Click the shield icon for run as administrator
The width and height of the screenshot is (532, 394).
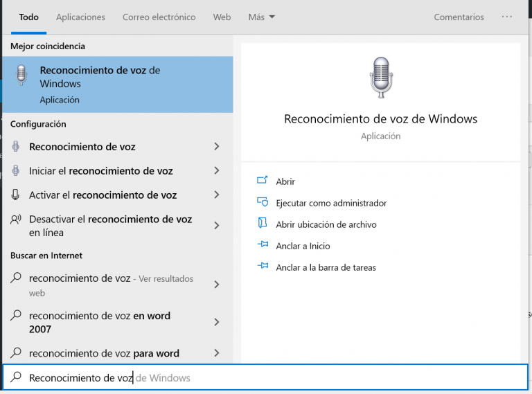pyautogui.click(x=263, y=202)
